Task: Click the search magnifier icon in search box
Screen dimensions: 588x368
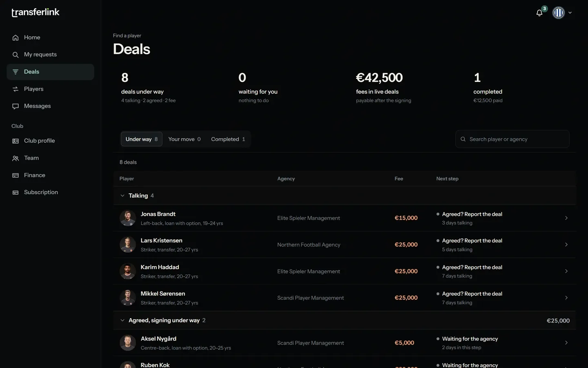Action: click(x=463, y=139)
